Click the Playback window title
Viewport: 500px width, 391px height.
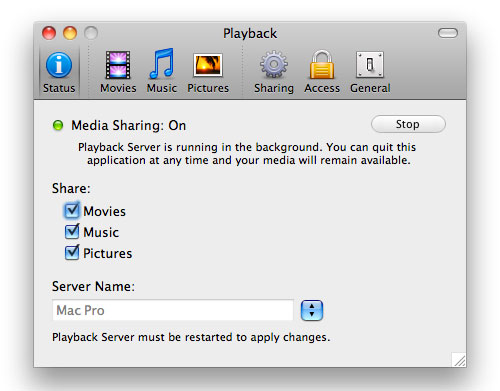(x=250, y=34)
